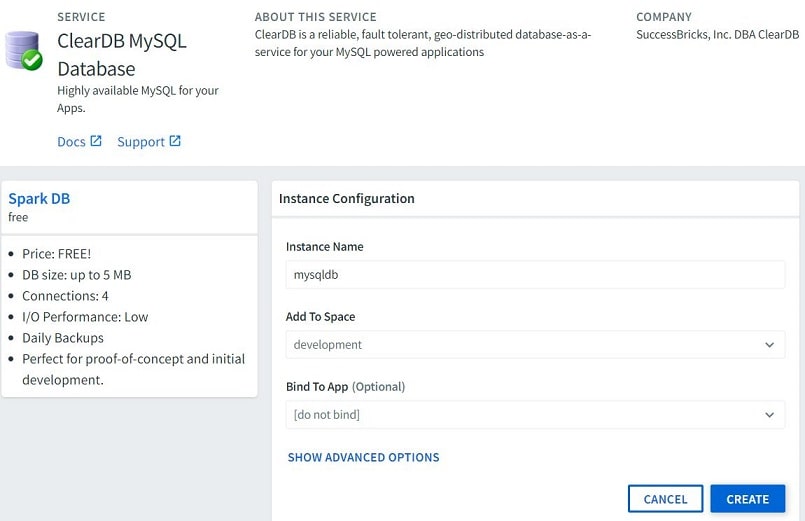
Task: Click the 'Highly available MySQL for your Apps' text
Action: [x=138, y=99]
